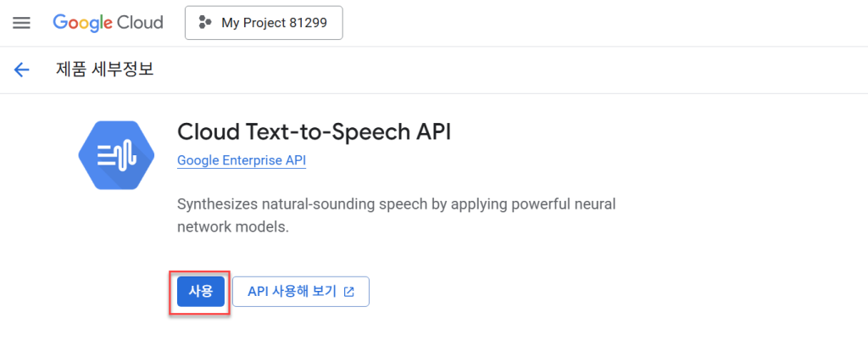The height and width of the screenshot is (346, 868).
Task: Select the My Project 81299 label text
Action: (x=274, y=23)
